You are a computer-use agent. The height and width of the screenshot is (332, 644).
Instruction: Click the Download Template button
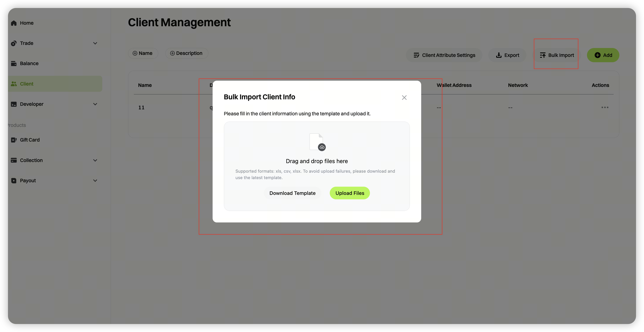point(292,193)
